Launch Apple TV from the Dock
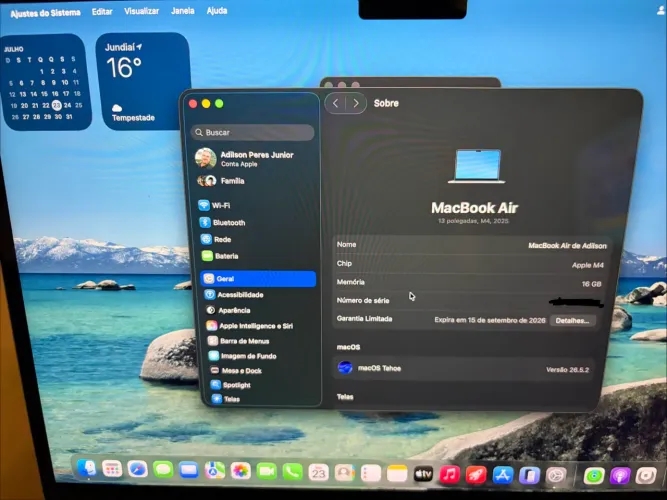Image resolution: width=667 pixels, height=500 pixels. (423, 474)
